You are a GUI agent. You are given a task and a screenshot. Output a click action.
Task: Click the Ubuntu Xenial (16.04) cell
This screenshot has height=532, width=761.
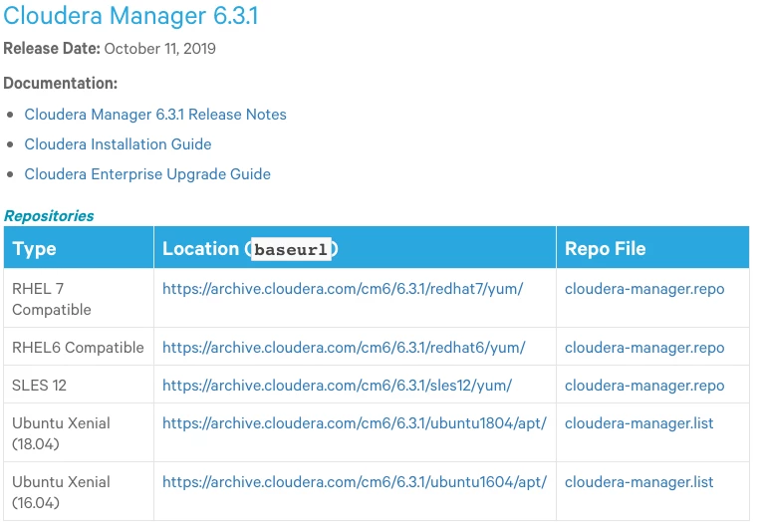pyautogui.click(x=79, y=491)
